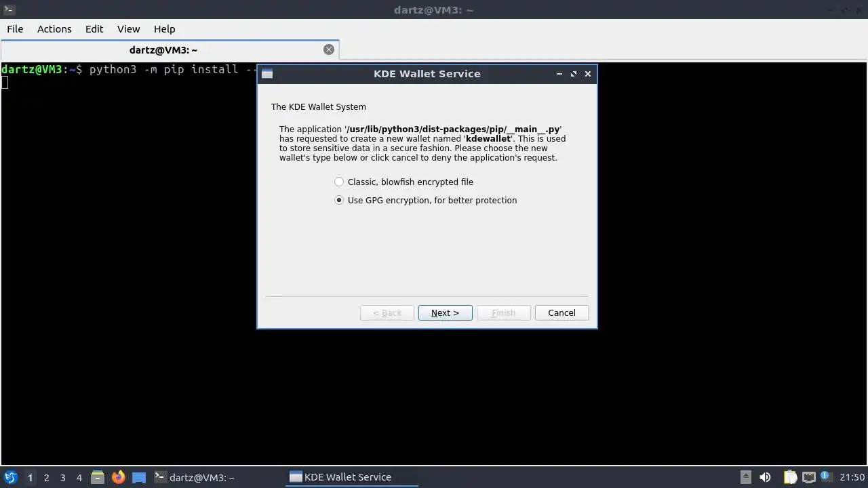Open the clipboard manager tray icon

click(790, 477)
